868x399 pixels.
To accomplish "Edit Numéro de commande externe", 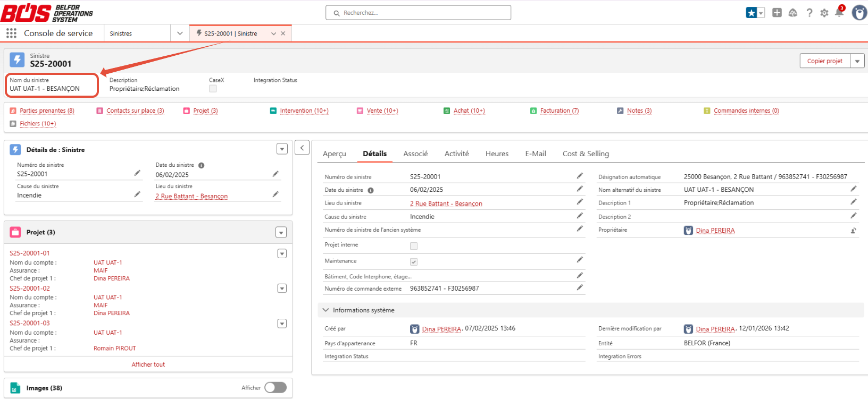I will coord(580,287).
